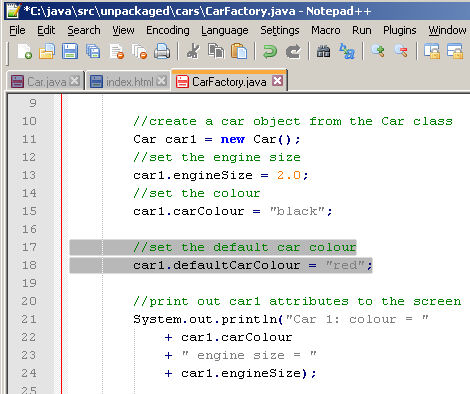Open the Macro menu
The image size is (470, 394).
click(326, 30)
